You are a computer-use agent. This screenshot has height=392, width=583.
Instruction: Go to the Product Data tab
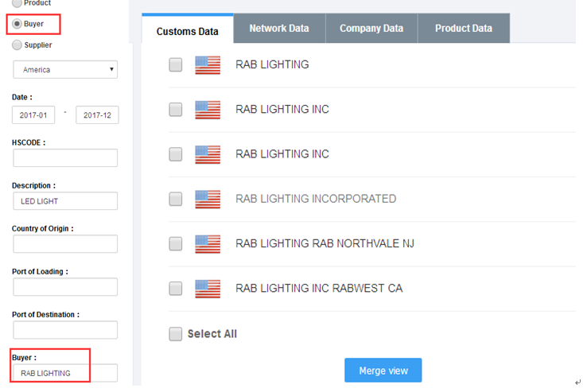click(464, 29)
